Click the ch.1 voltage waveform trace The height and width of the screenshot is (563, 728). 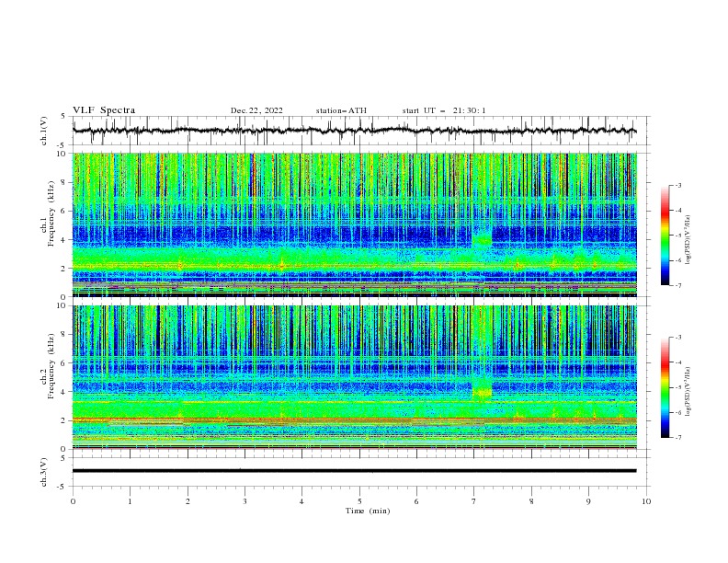(354, 131)
